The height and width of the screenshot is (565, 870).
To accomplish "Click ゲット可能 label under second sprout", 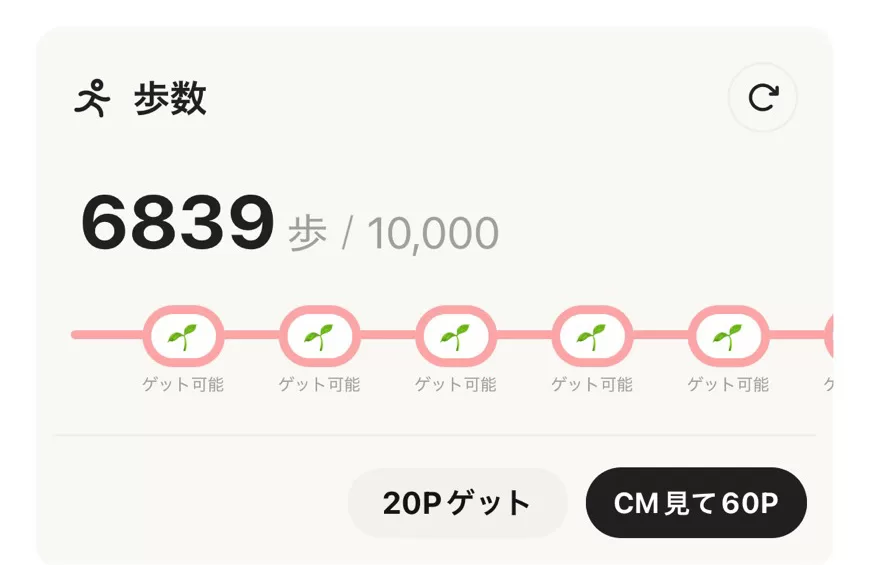I will [x=319, y=385].
